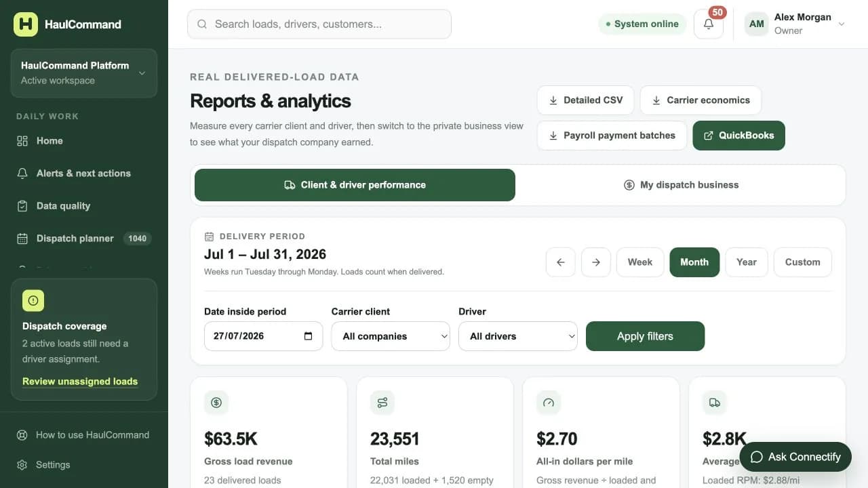
Task: Open Dispatch planner in the sidebar
Action: [x=84, y=239]
